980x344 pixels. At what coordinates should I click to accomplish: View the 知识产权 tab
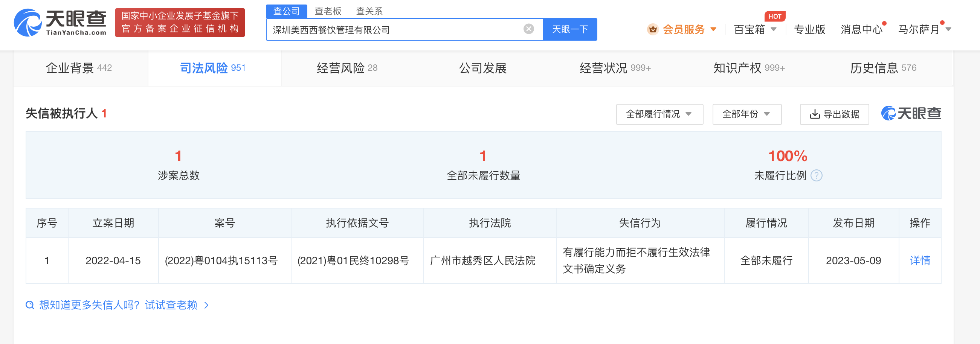click(x=749, y=68)
